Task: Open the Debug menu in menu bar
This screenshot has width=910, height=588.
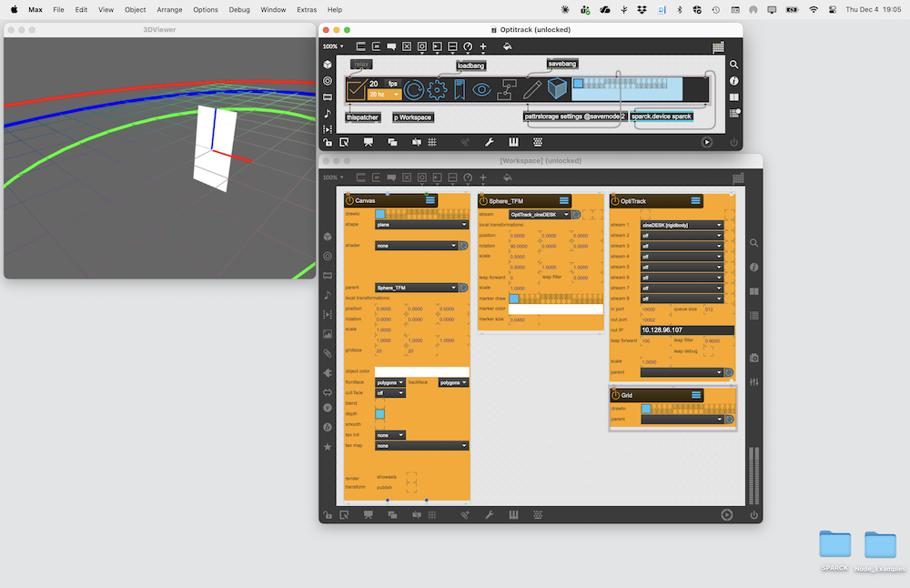Action: tap(239, 9)
